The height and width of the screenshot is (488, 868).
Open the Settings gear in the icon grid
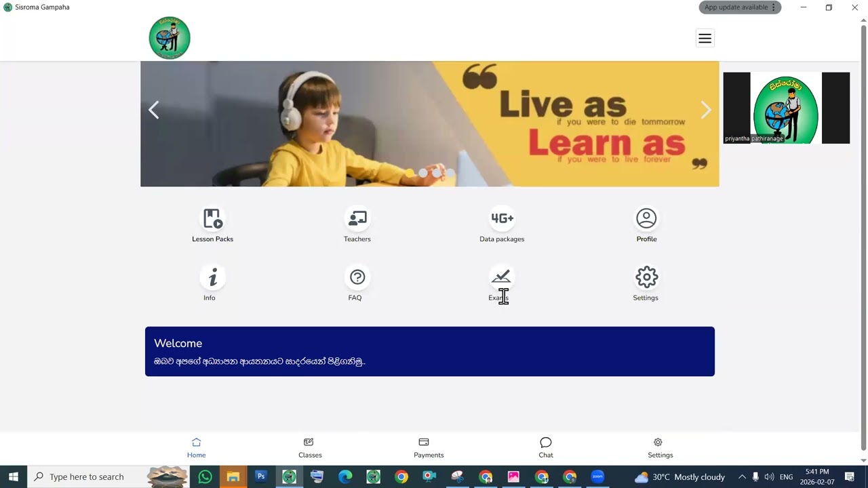pyautogui.click(x=646, y=277)
